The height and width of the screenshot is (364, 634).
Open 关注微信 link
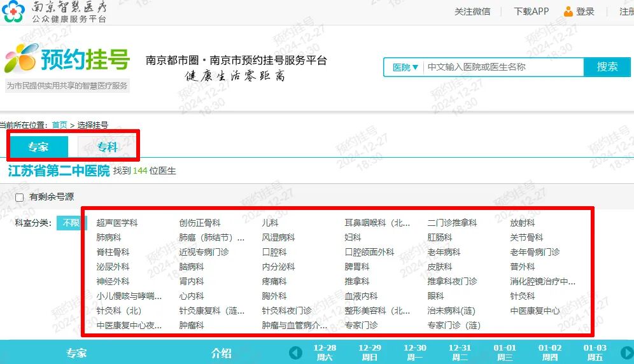click(x=472, y=11)
